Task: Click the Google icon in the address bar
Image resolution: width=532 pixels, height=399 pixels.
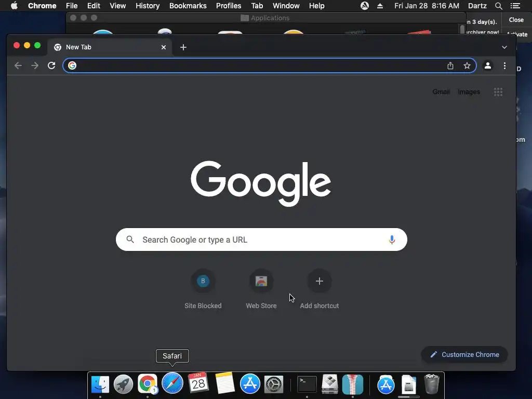Action: pyautogui.click(x=72, y=65)
